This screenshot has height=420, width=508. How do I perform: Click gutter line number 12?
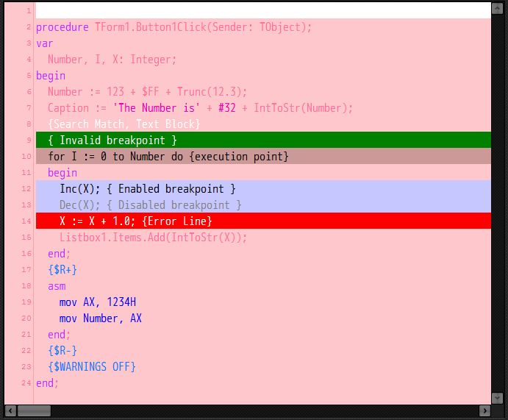tap(26, 189)
